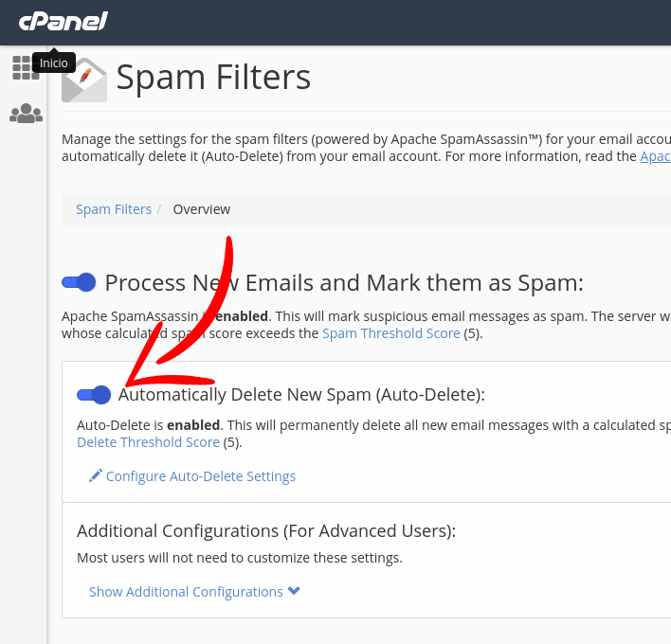Click the Inicio tooltip label

click(53, 63)
